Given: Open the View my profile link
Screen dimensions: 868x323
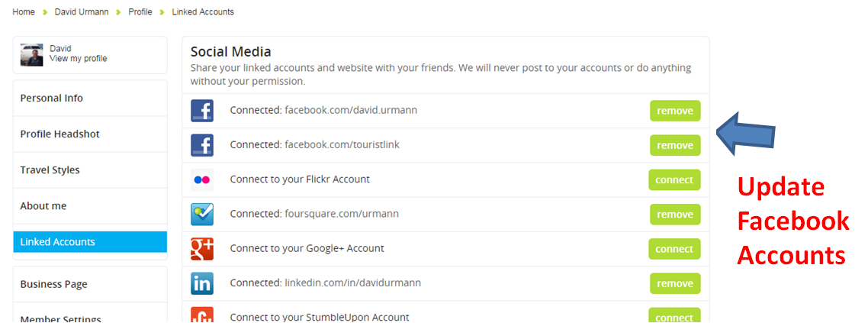Looking at the screenshot, I should [x=78, y=59].
